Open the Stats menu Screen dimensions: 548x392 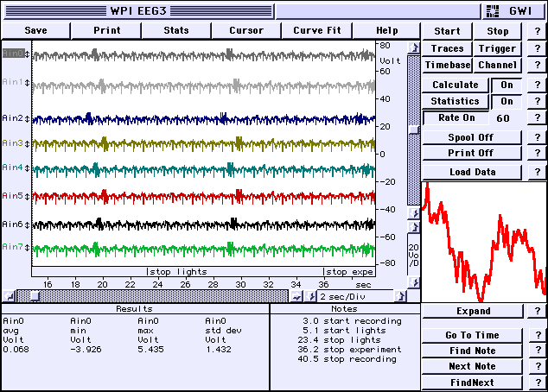click(176, 30)
